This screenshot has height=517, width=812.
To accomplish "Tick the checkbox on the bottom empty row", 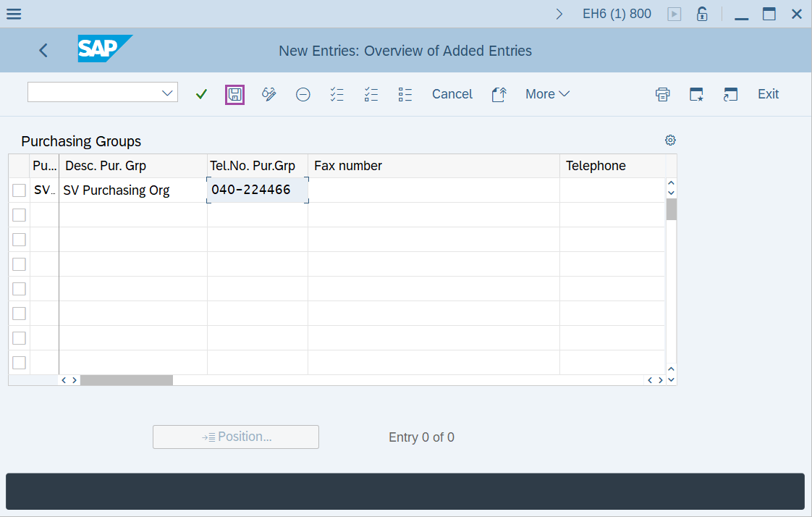I will pyautogui.click(x=19, y=362).
